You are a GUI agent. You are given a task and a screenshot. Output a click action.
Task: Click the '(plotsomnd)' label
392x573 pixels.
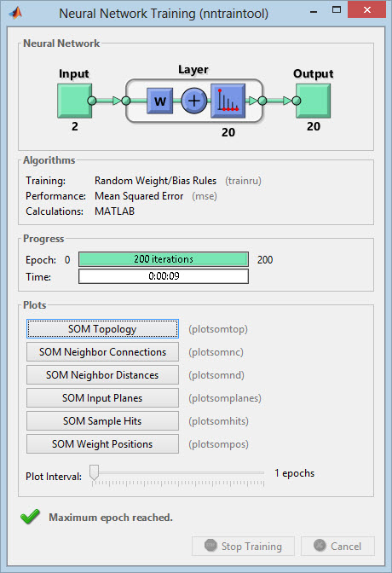[x=216, y=375]
